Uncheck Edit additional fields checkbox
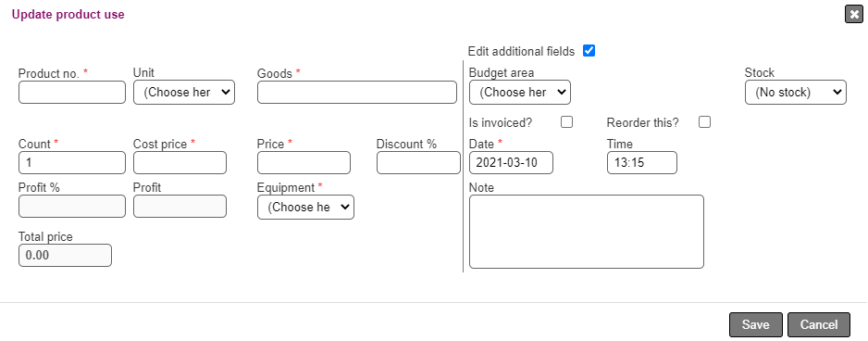This screenshot has height=341, width=868. [x=589, y=51]
